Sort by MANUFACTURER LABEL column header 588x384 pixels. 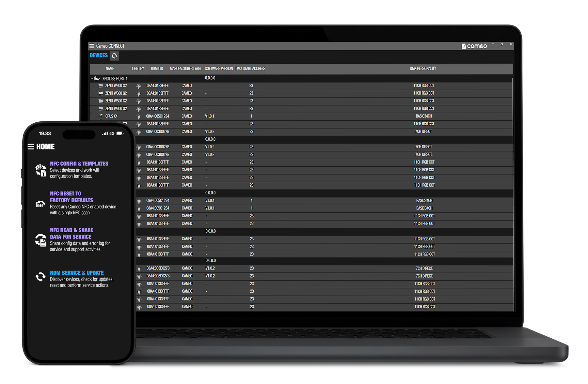coord(186,69)
